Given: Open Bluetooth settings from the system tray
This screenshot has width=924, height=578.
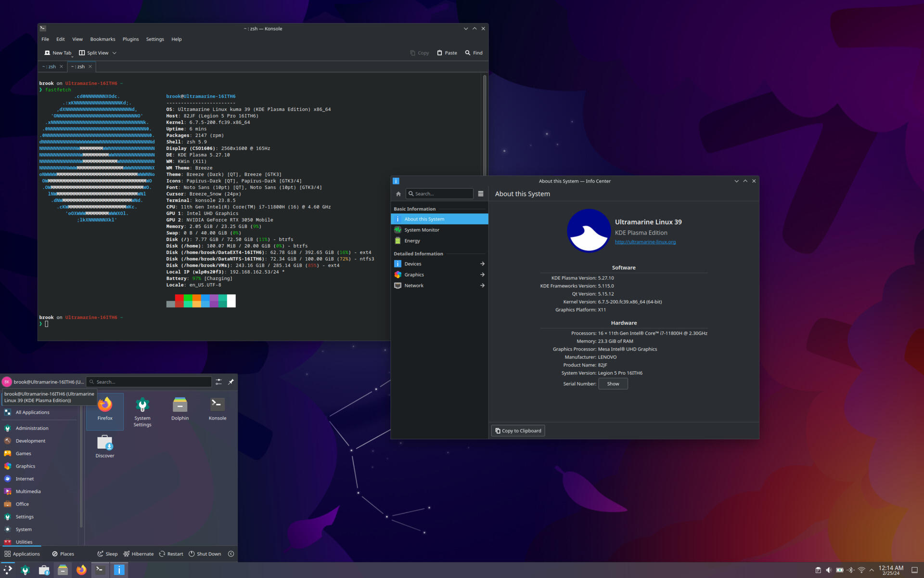Looking at the screenshot, I should 851,570.
